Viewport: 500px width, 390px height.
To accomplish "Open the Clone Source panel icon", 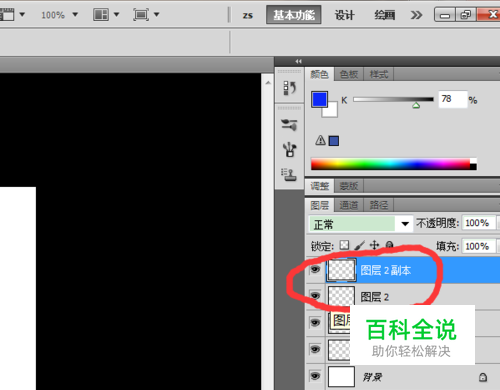I will coord(289,175).
